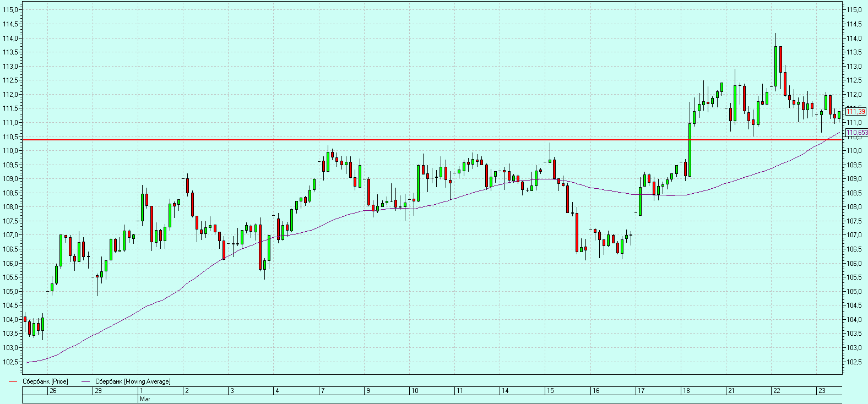This screenshot has height=404, width=868.
Task: Click 112,5 on the left price axis
Action: click(x=10, y=80)
